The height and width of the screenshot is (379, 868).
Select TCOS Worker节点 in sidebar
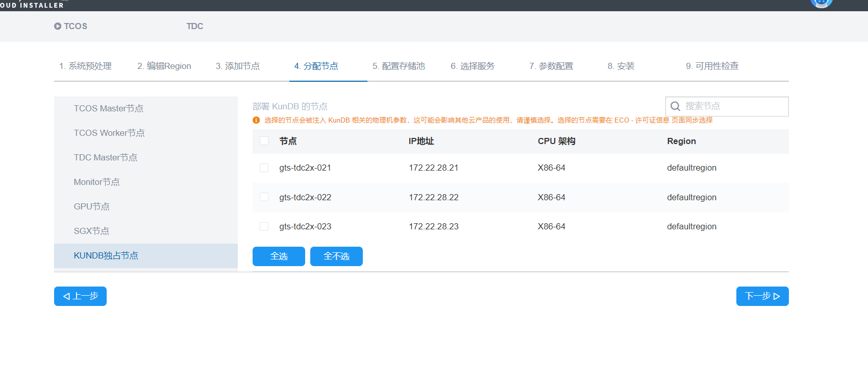pyautogui.click(x=146, y=133)
